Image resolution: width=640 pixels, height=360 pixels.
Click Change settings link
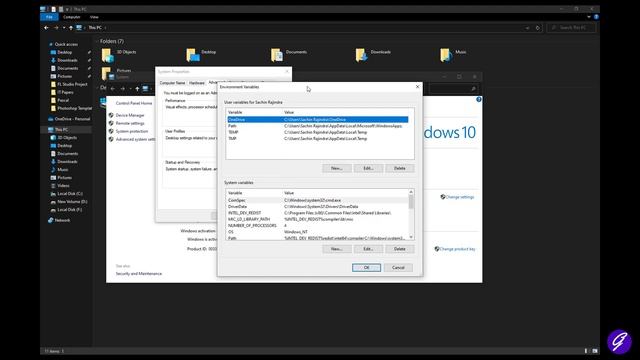(460, 197)
